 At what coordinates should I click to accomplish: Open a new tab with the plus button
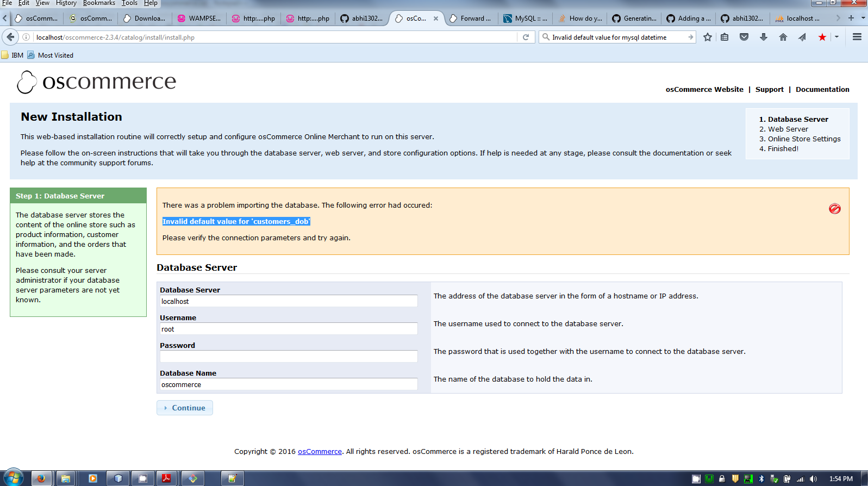click(x=851, y=18)
